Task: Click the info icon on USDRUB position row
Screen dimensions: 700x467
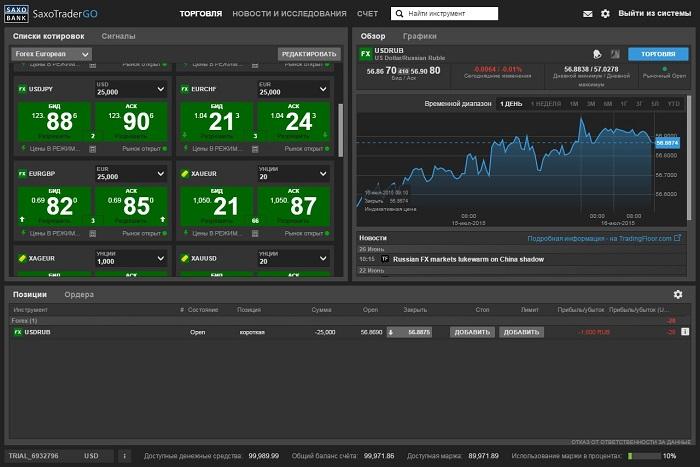Action: pyautogui.click(x=685, y=332)
